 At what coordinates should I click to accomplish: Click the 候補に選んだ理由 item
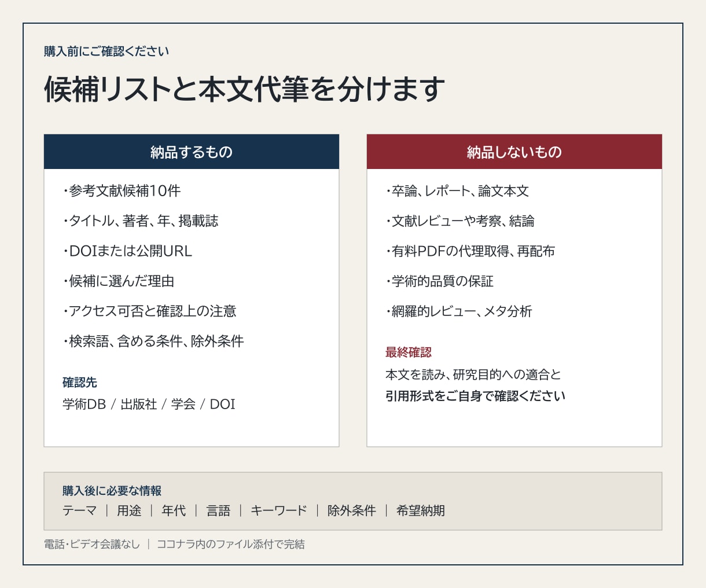[119, 281]
